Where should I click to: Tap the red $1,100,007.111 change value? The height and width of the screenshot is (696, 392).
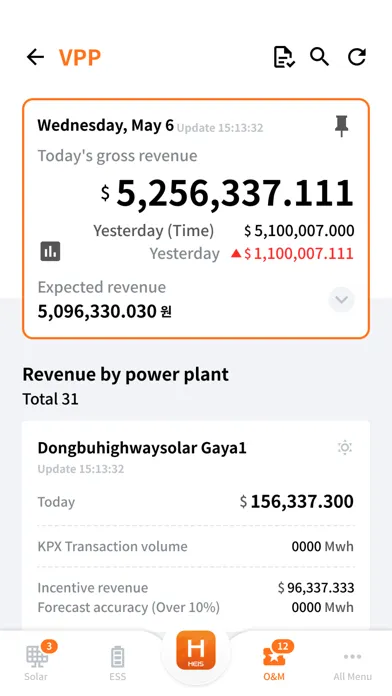[x=292, y=254]
